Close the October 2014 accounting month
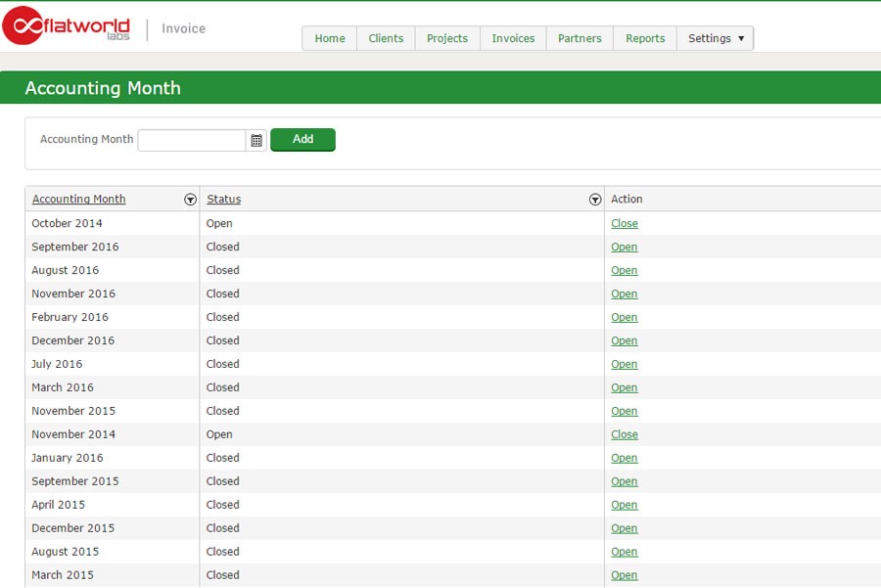Viewport: 881px width, 588px height. point(624,223)
